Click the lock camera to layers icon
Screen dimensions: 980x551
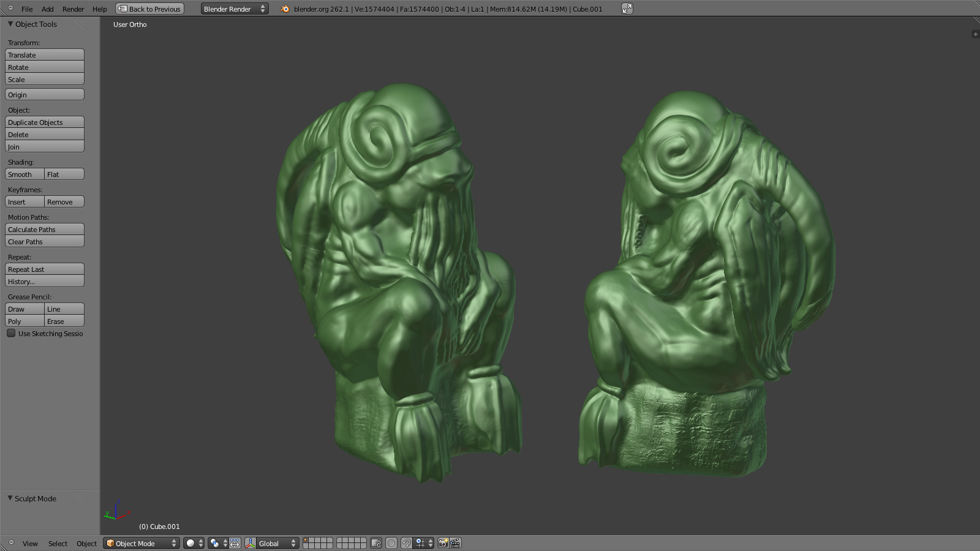click(x=376, y=543)
